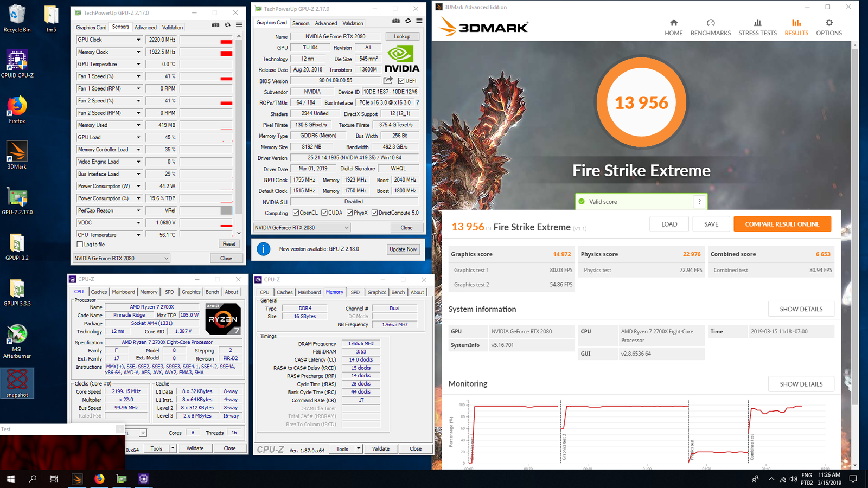Click Compare Result Online button
The image size is (868, 488).
click(x=782, y=224)
